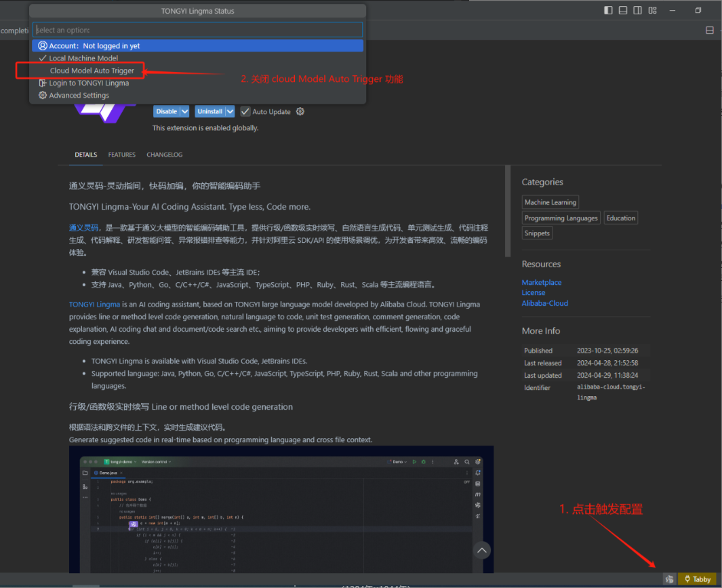This screenshot has width=722, height=588.
Task: Choose Login to TONGYI Lingma option
Action: 88,83
